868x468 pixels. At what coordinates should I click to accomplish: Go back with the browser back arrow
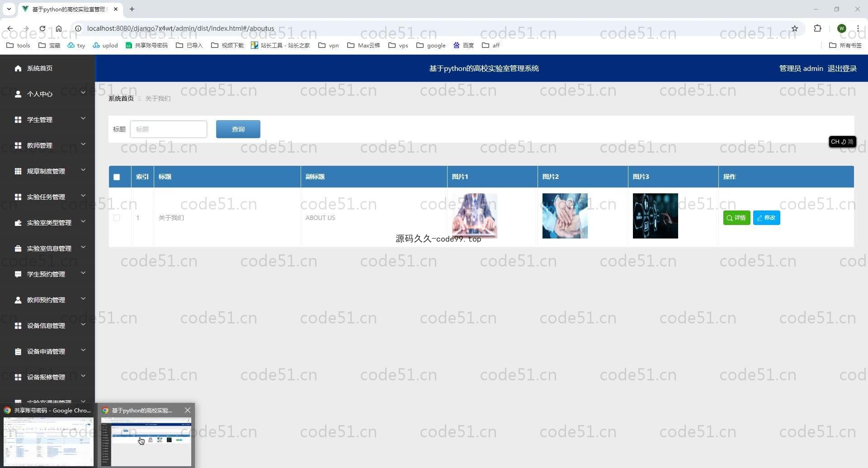(x=9, y=28)
